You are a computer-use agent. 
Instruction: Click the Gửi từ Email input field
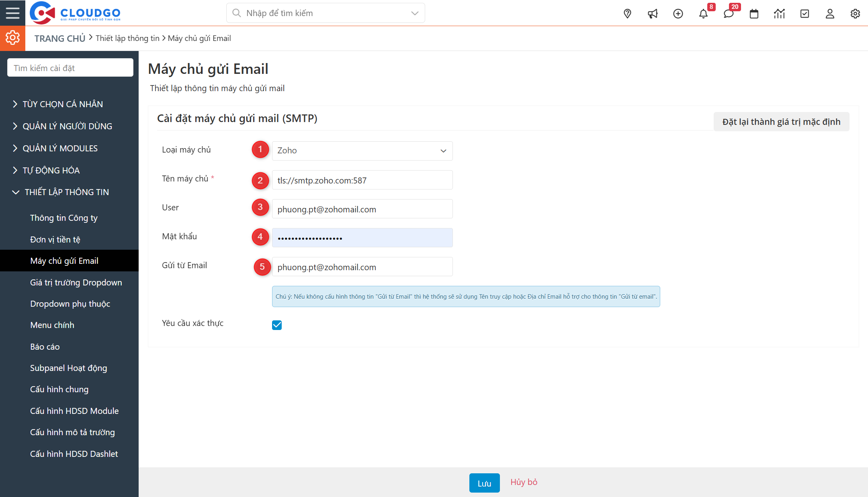point(361,267)
